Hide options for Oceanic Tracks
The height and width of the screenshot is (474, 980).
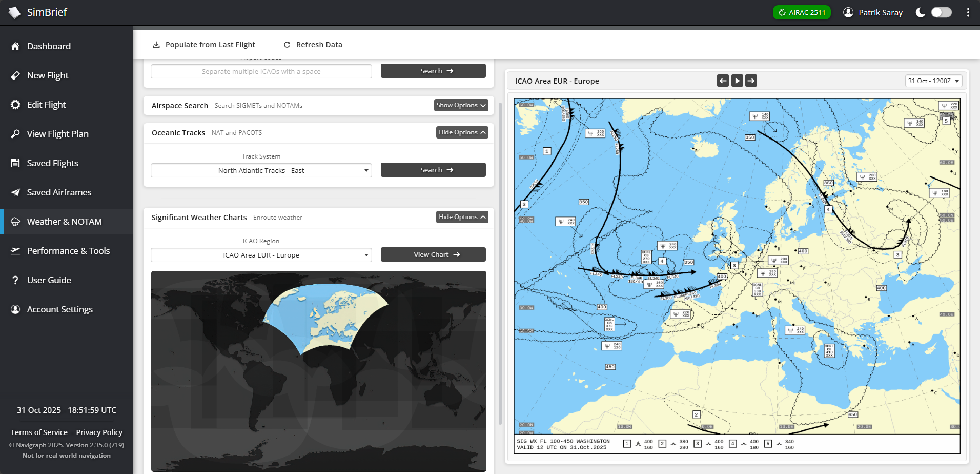pos(462,132)
